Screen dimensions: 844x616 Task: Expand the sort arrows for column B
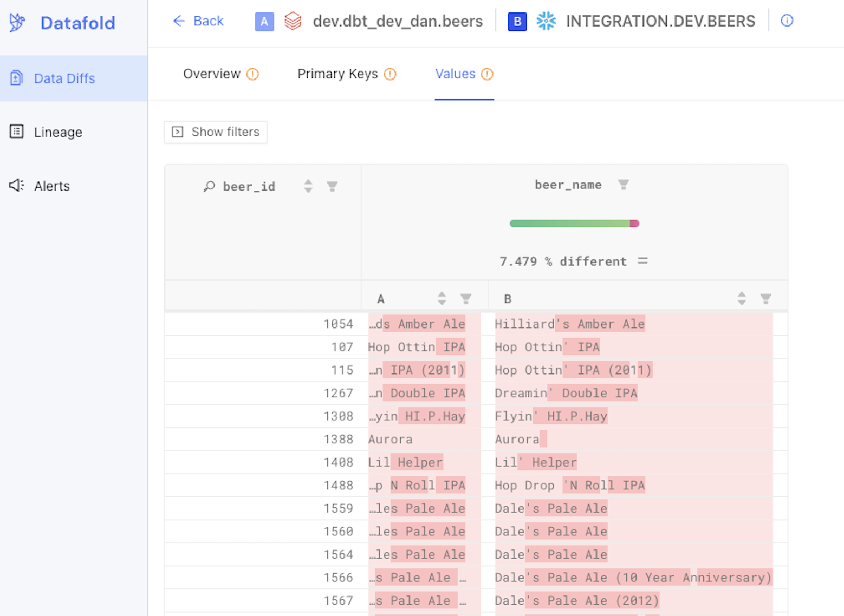point(742,298)
